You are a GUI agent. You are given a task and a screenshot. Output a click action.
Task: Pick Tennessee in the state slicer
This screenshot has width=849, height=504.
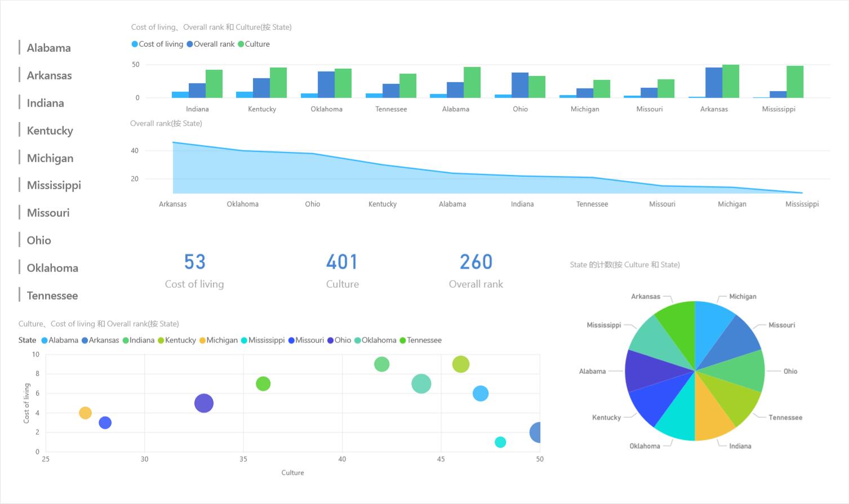click(x=52, y=296)
